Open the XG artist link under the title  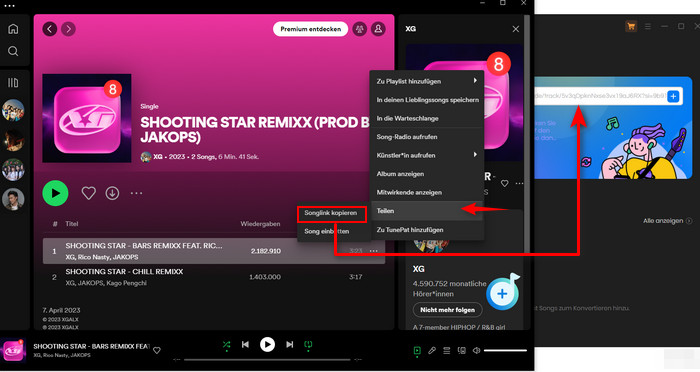tap(158, 157)
